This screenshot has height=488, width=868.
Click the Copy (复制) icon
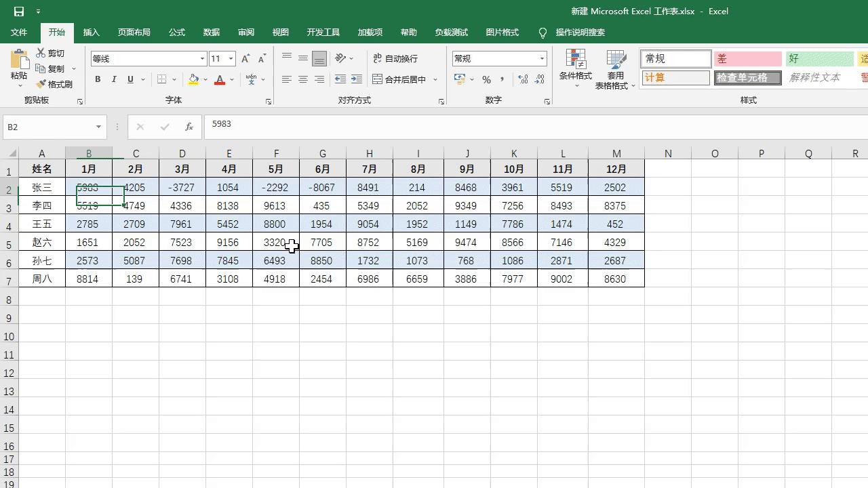pos(42,68)
